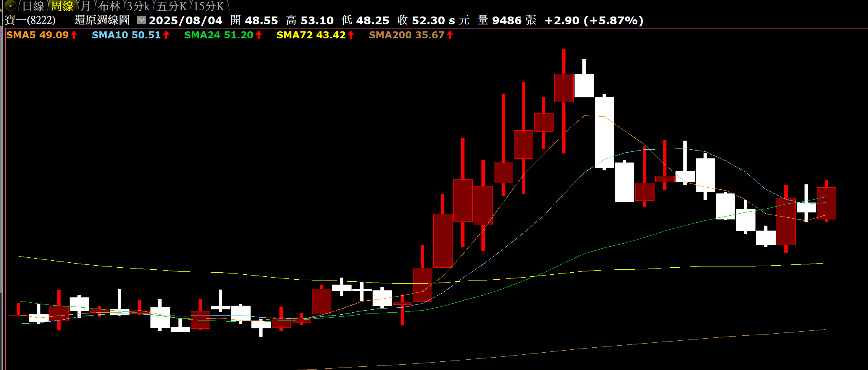Screen dimensions: 868x370
Task: Click the red up arrow beside SMA5
Action: [74, 35]
